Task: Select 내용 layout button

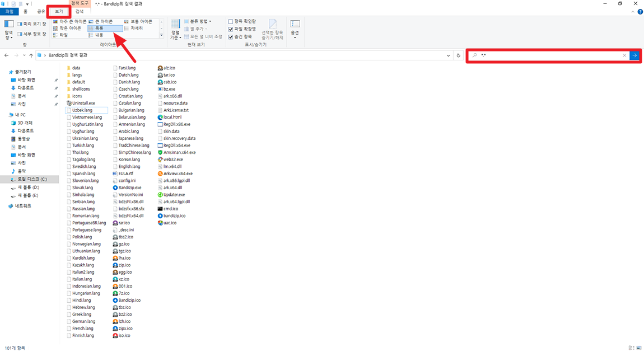Action: [x=96, y=35]
